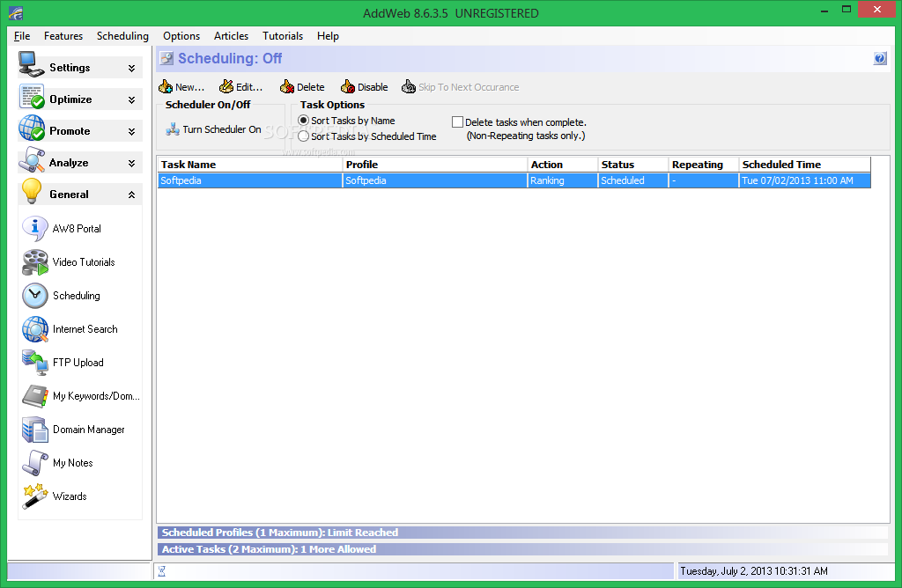Image resolution: width=902 pixels, height=588 pixels.
Task: Open the Options menu
Action: pyautogui.click(x=181, y=35)
